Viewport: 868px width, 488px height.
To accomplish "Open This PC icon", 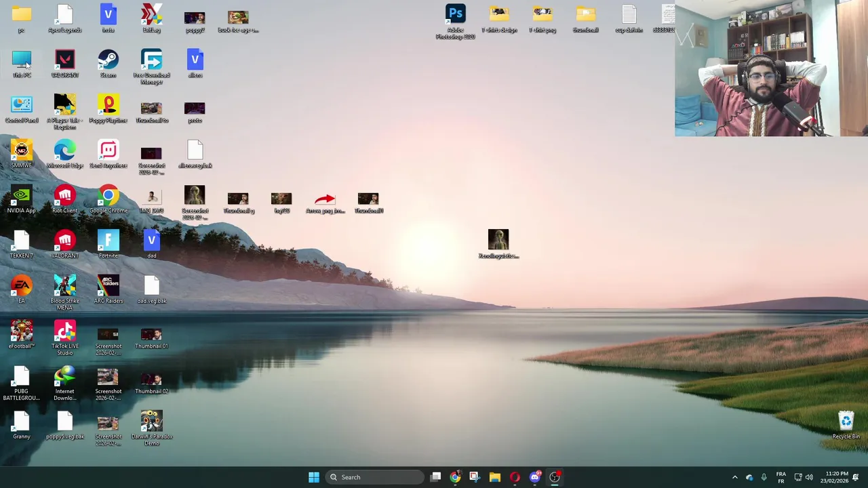I will 22,64.
